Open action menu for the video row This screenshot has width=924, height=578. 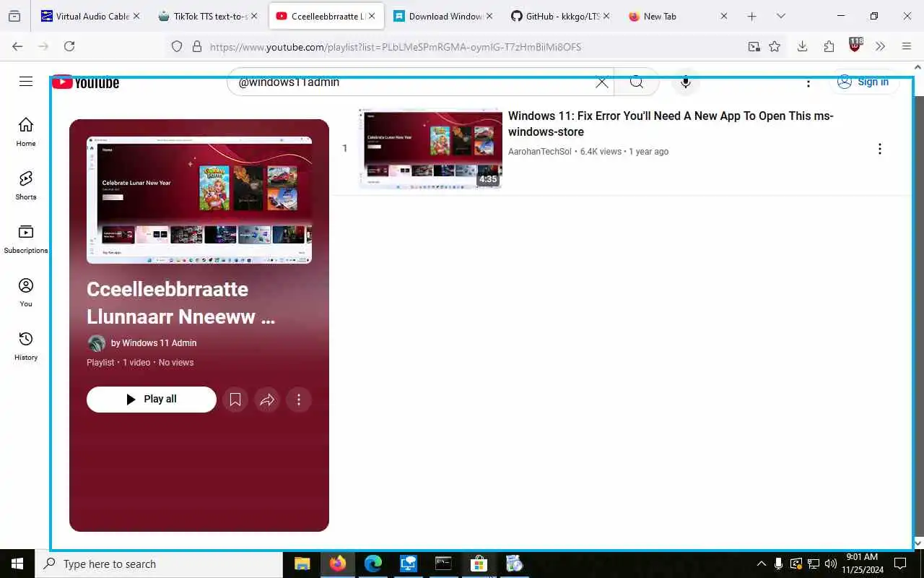879,149
